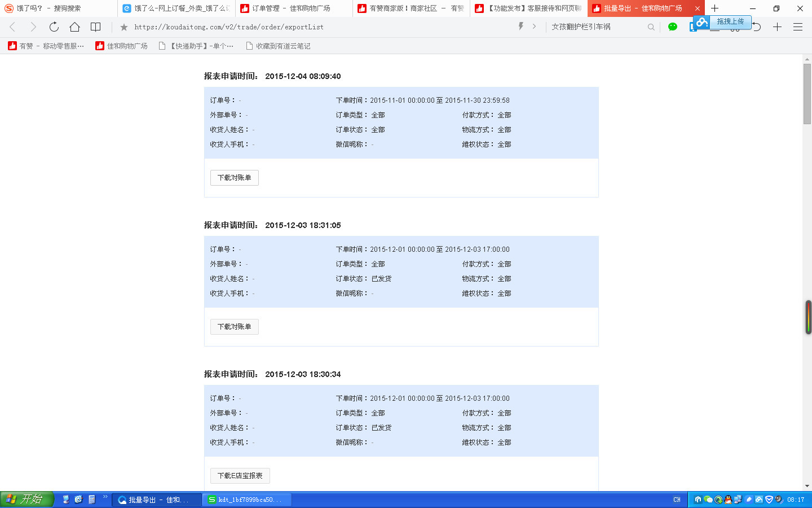This screenshot has width=812, height=508.
Task: Click 下载对账单 for the 08:09:40 report
Action: click(x=235, y=178)
